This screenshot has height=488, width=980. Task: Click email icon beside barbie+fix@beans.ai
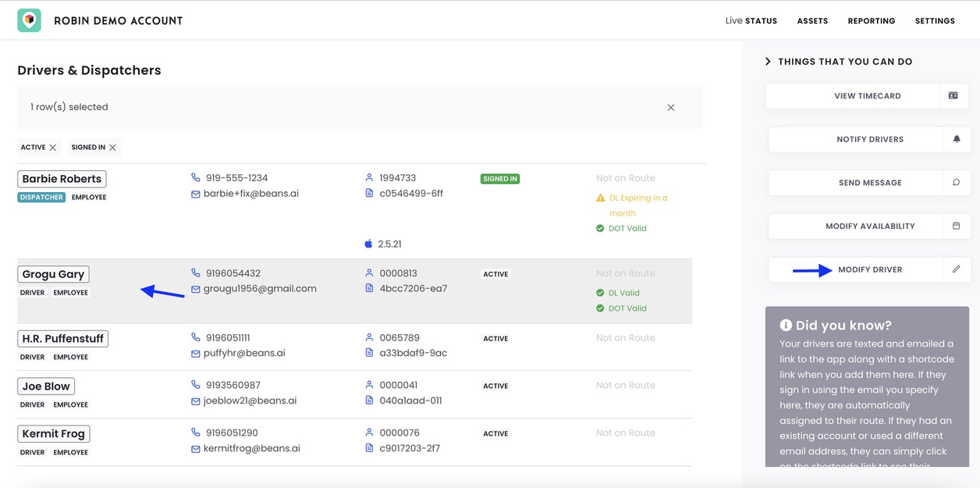(196, 194)
